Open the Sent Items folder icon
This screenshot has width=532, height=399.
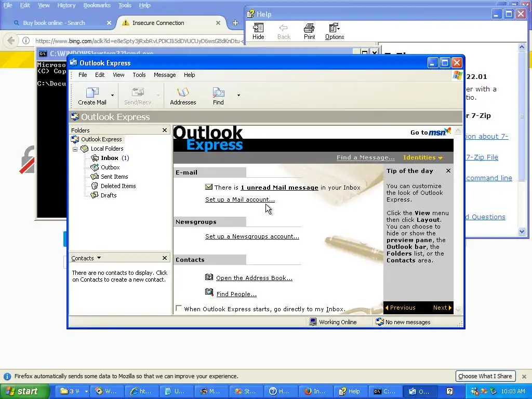click(x=95, y=177)
